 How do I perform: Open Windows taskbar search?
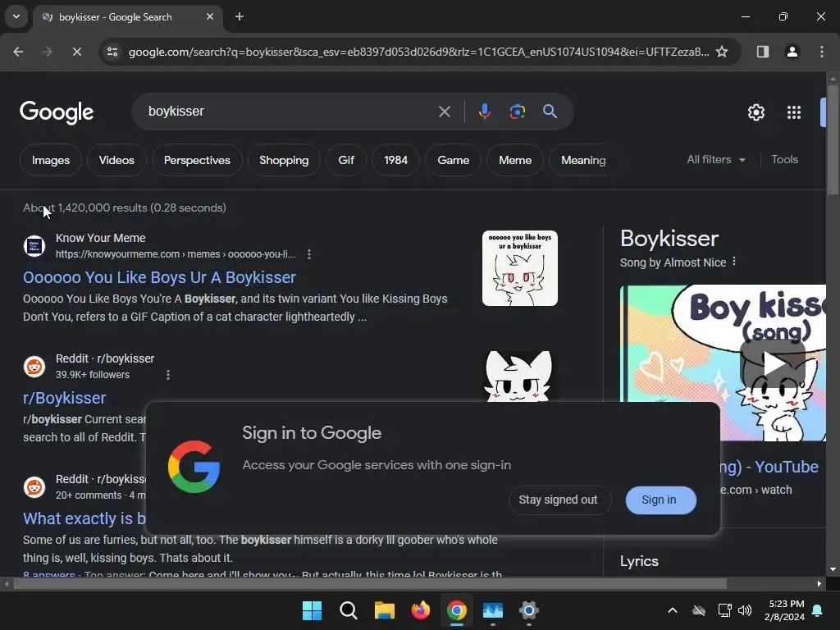348,610
